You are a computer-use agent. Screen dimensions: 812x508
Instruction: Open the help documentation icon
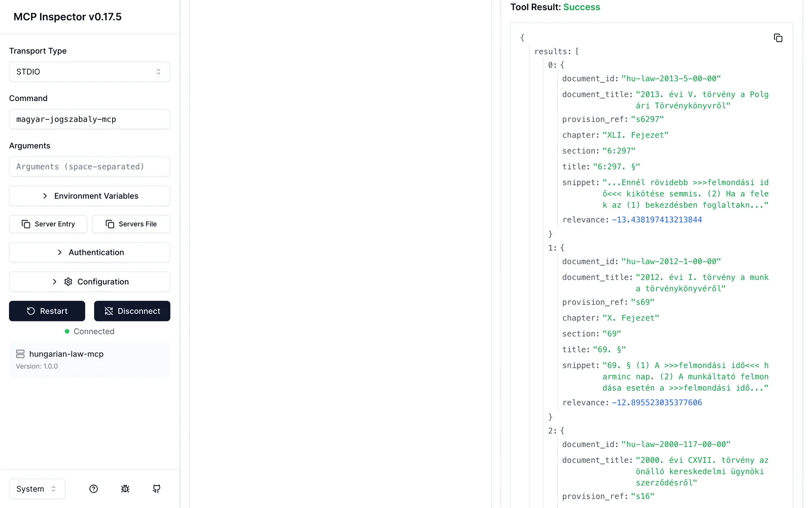(x=93, y=489)
